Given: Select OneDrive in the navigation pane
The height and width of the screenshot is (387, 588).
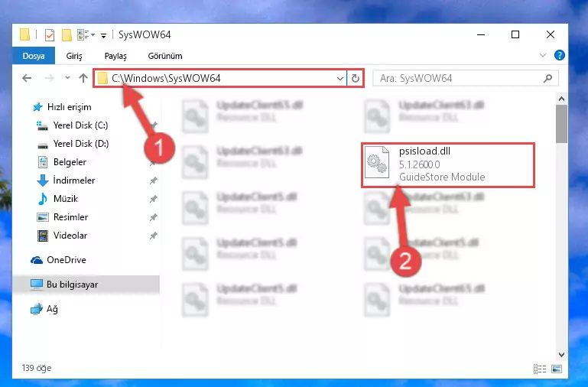Looking at the screenshot, I should [58, 260].
